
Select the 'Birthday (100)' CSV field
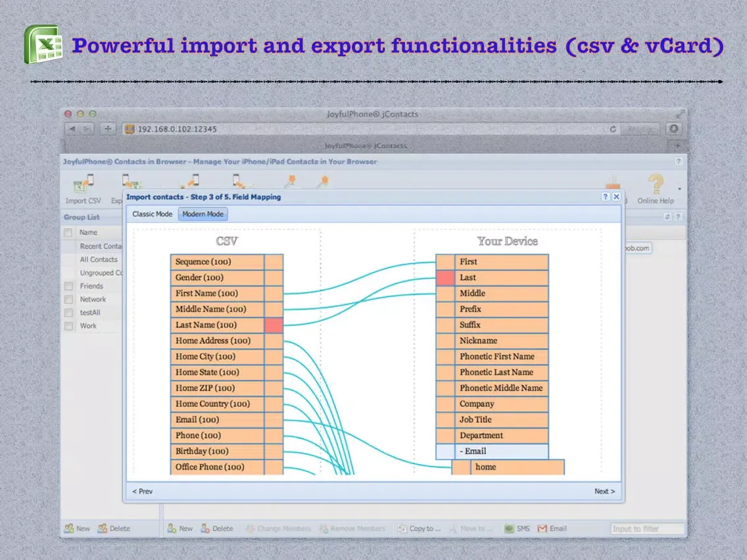point(217,451)
